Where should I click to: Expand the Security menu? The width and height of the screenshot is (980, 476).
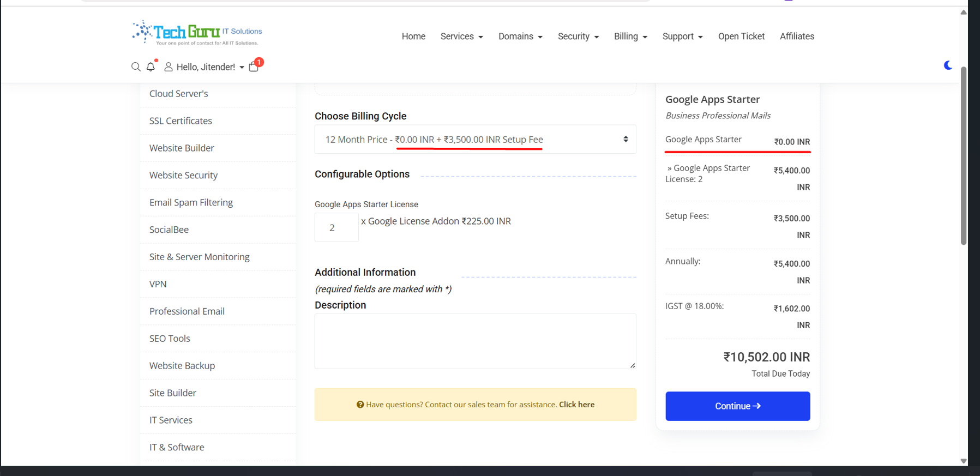coord(578,37)
